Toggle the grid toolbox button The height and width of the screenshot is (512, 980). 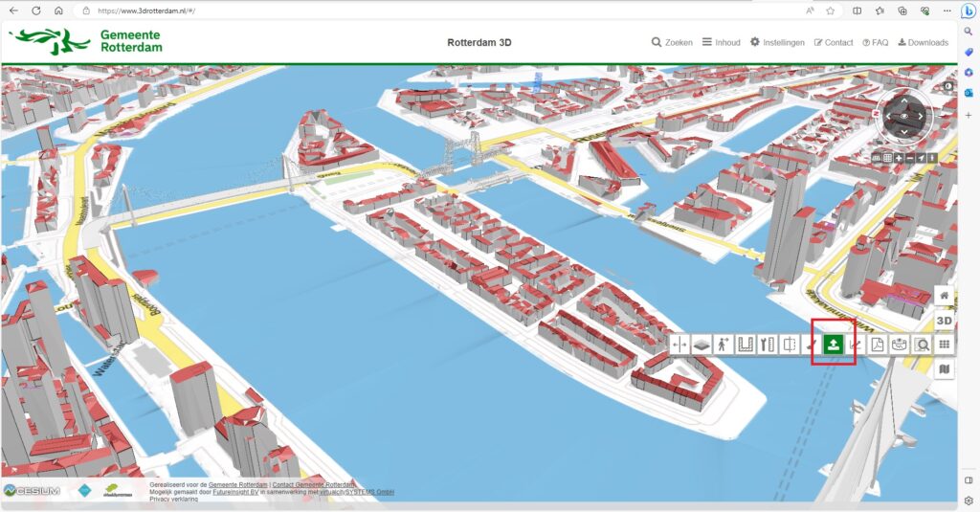[945, 345]
